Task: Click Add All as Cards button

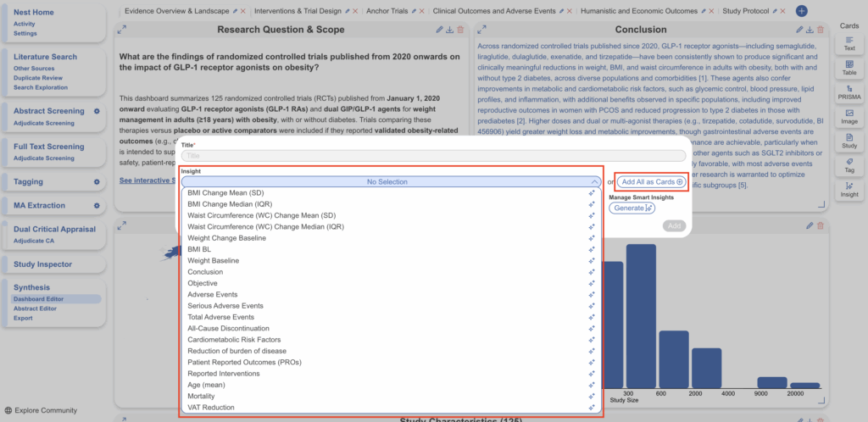Action: 650,181
